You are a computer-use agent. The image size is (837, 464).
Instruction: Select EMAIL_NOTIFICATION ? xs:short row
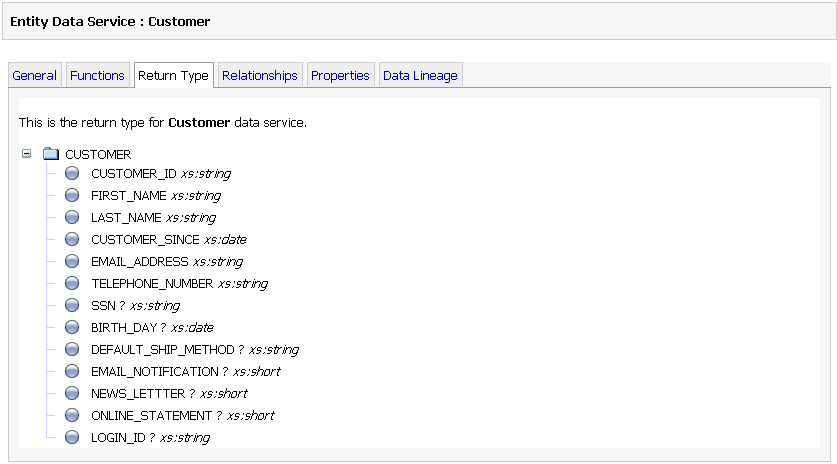[x=186, y=371]
